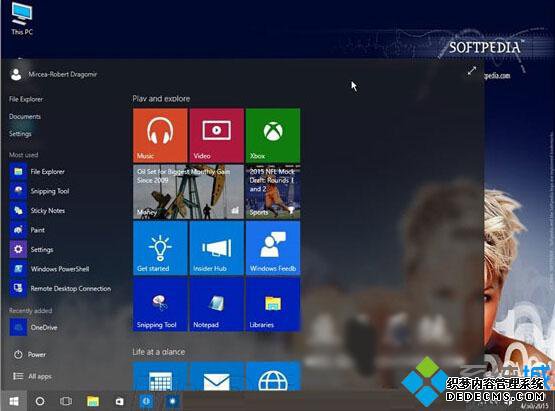Screen dimensions: 555x411
Task: Select the This PC desktop icon
Action: click(x=22, y=19)
